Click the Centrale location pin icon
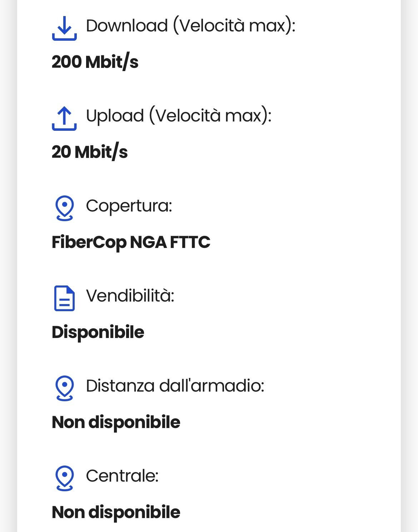The width and height of the screenshot is (418, 532). pos(64,478)
